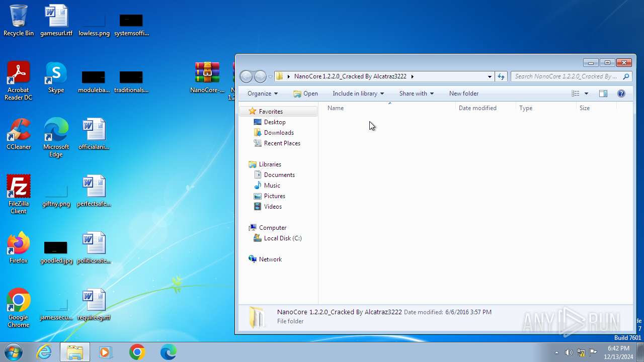Select goodled.jpg desktop file
Image resolution: width=644 pixels, height=362 pixels.
(x=56, y=252)
